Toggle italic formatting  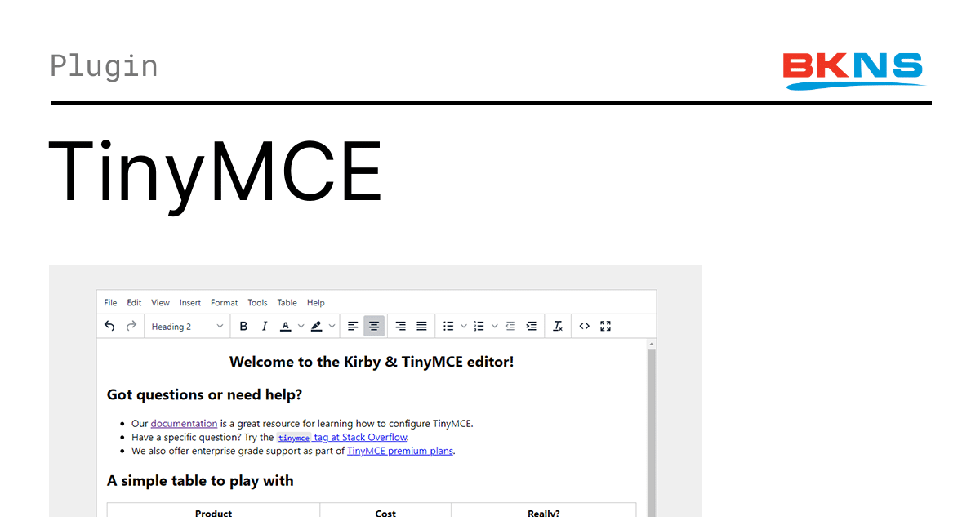click(264, 326)
